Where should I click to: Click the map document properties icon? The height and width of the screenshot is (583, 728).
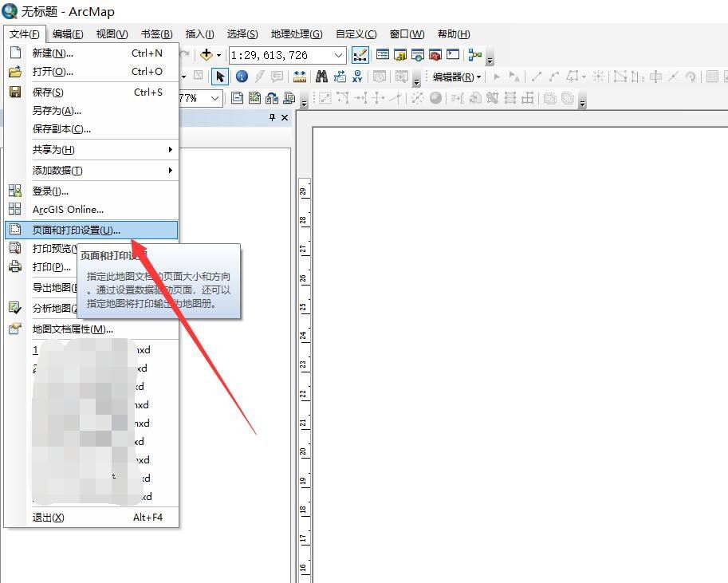(15, 329)
